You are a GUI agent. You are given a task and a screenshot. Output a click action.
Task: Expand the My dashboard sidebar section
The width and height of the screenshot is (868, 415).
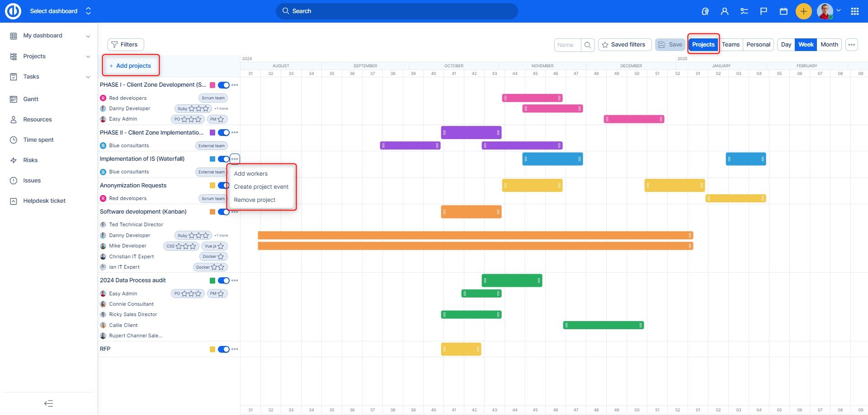pos(88,36)
